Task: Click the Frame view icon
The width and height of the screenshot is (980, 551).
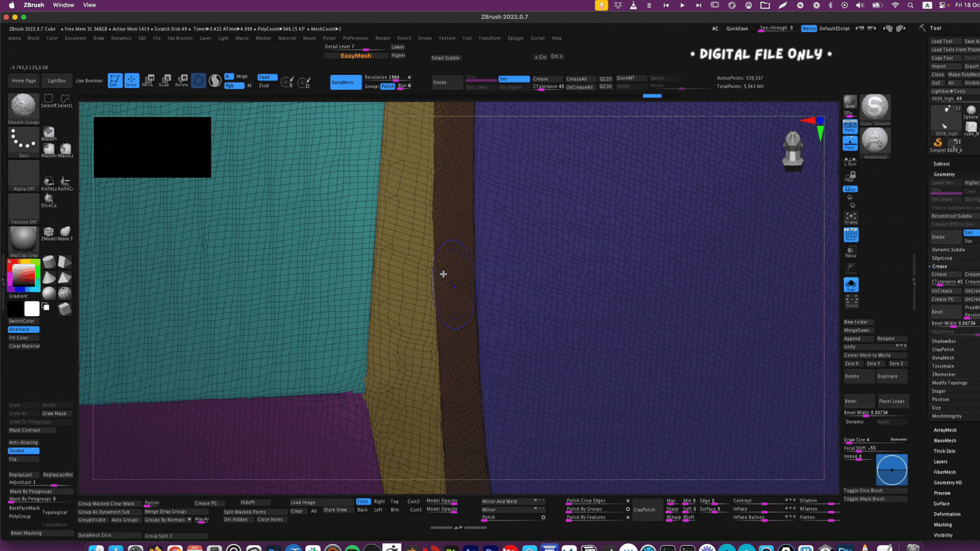Action: 850,218
